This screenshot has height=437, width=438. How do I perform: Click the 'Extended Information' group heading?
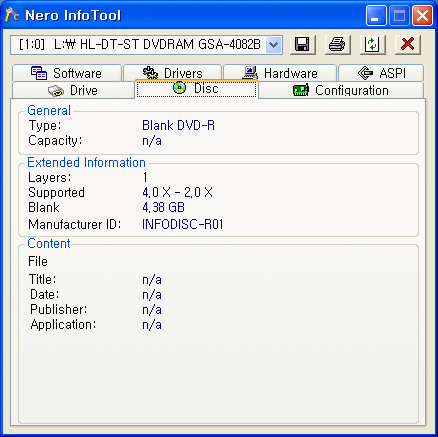[86, 163]
